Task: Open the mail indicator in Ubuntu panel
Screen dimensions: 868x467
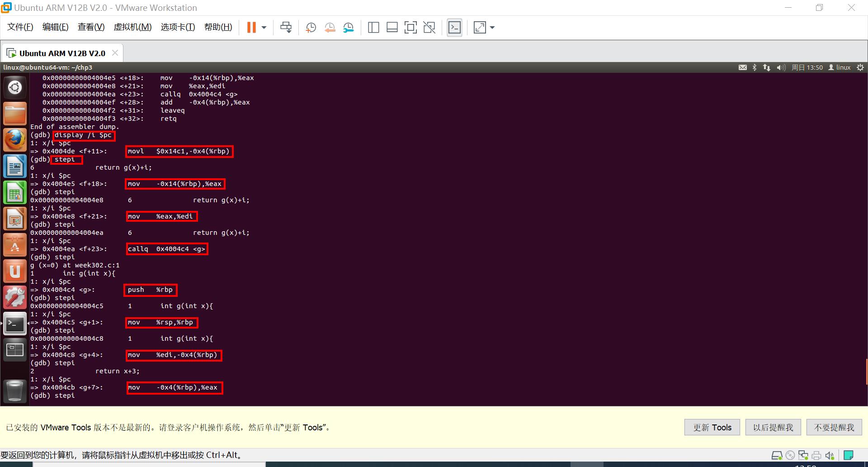Action: (743, 67)
